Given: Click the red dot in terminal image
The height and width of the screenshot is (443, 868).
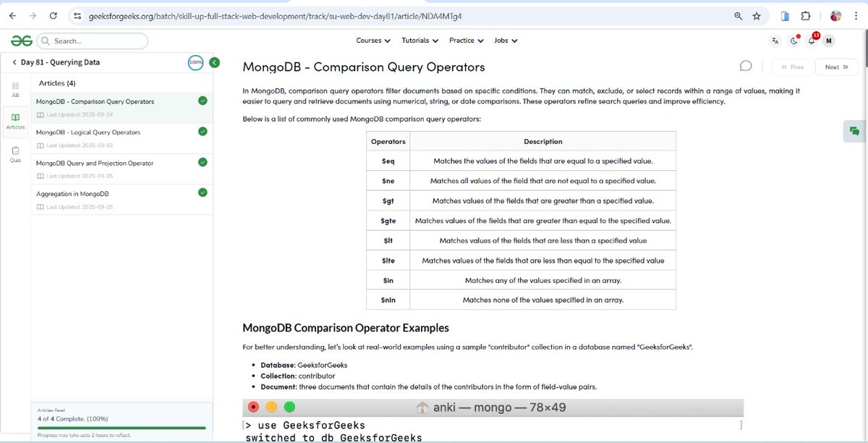Looking at the screenshot, I should tap(253, 407).
